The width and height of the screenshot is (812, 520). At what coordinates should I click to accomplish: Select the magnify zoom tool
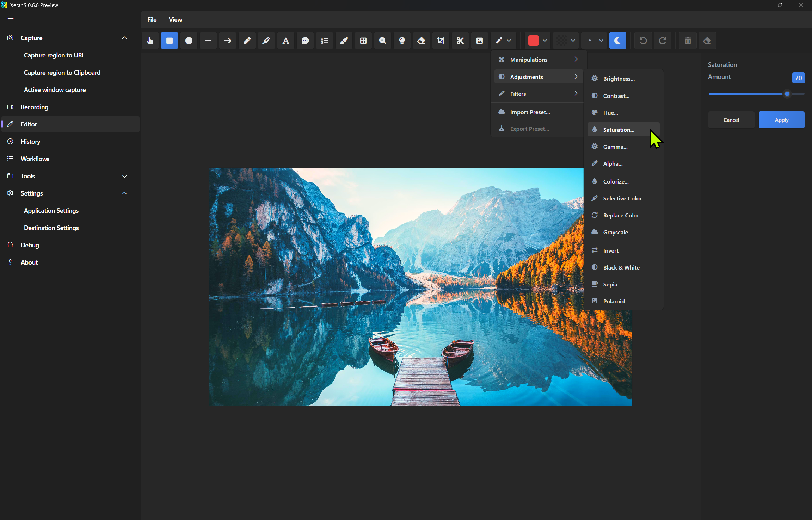click(383, 41)
